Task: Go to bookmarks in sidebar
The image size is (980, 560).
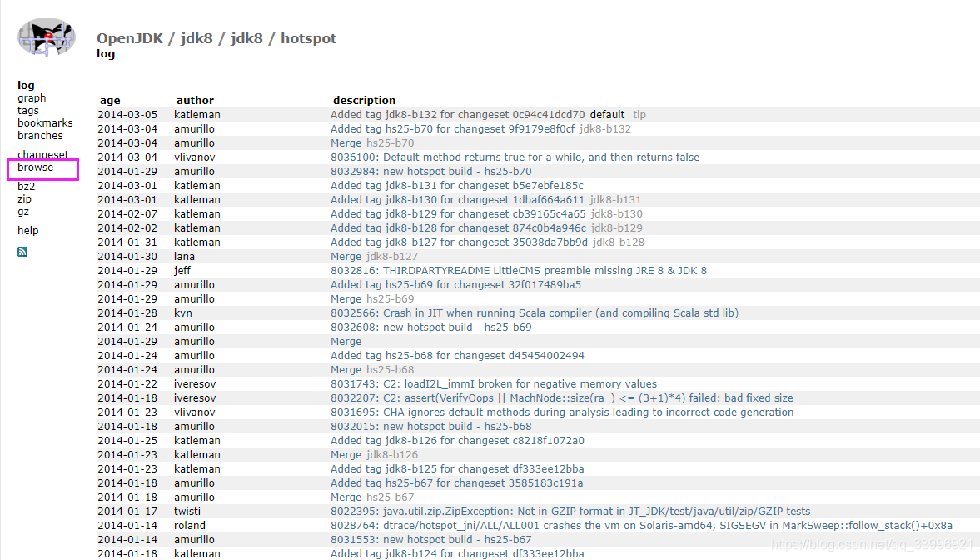Action: click(x=45, y=123)
